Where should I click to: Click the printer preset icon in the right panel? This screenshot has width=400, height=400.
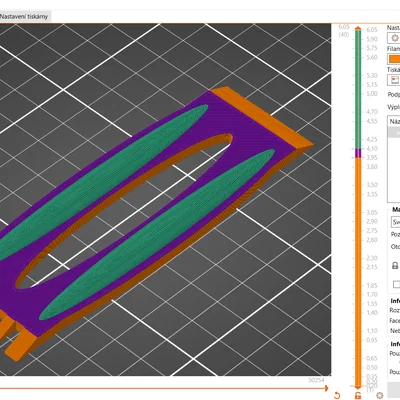click(395, 80)
